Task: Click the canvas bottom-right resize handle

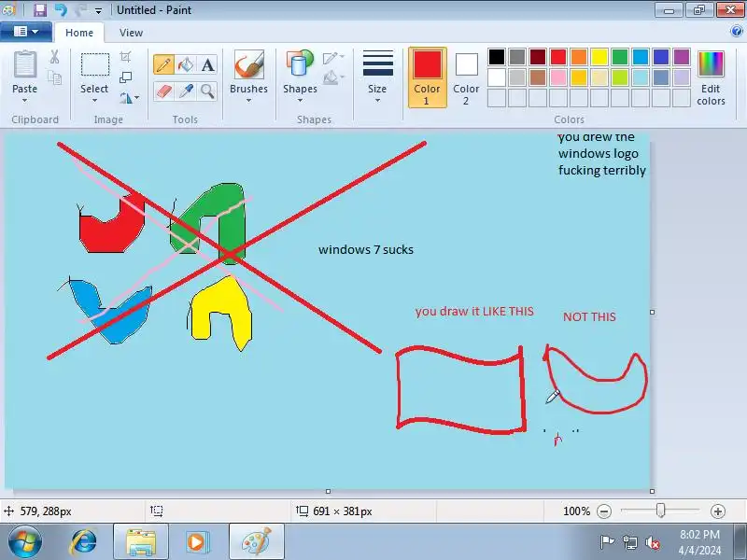Action: 652,491
